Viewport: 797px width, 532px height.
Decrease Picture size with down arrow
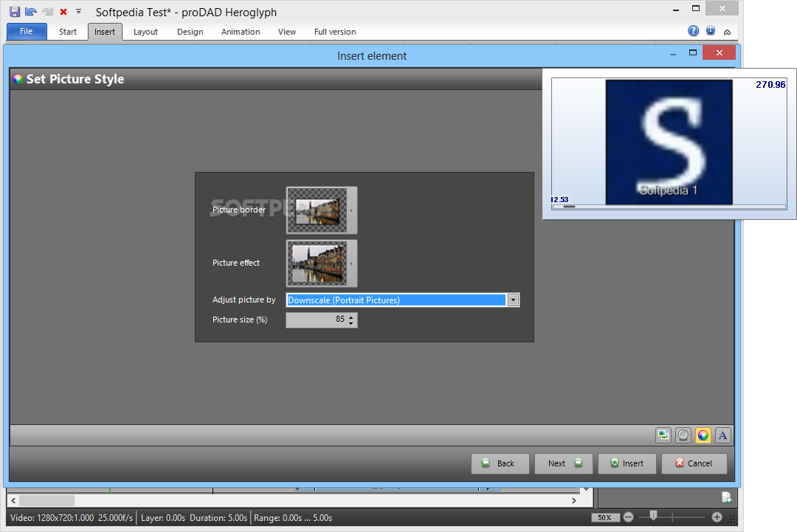[x=351, y=323]
